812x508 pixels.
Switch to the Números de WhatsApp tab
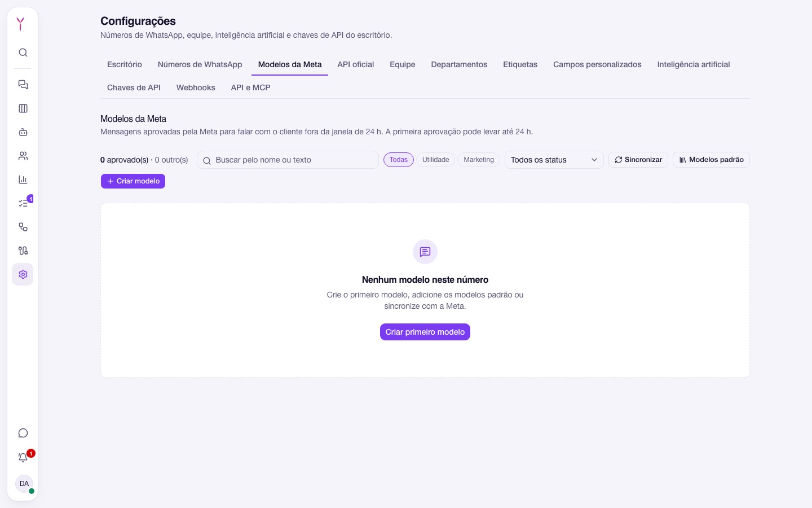click(x=200, y=64)
